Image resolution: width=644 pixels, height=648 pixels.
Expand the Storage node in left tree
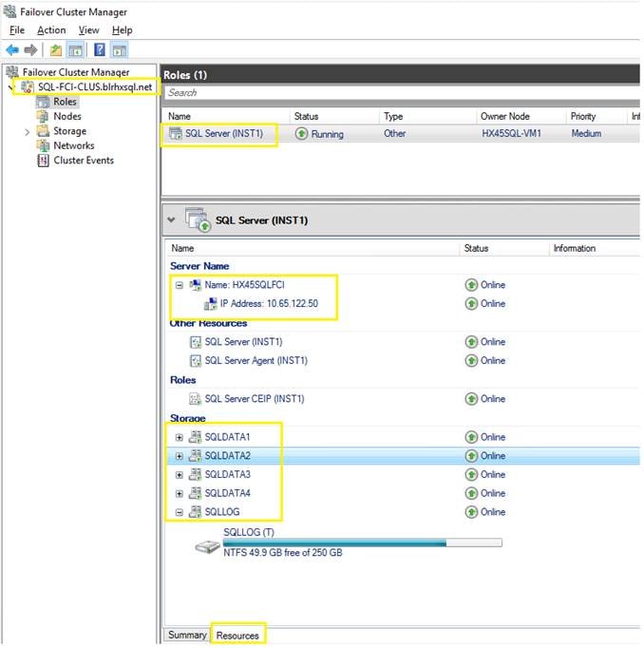pyautogui.click(x=28, y=132)
